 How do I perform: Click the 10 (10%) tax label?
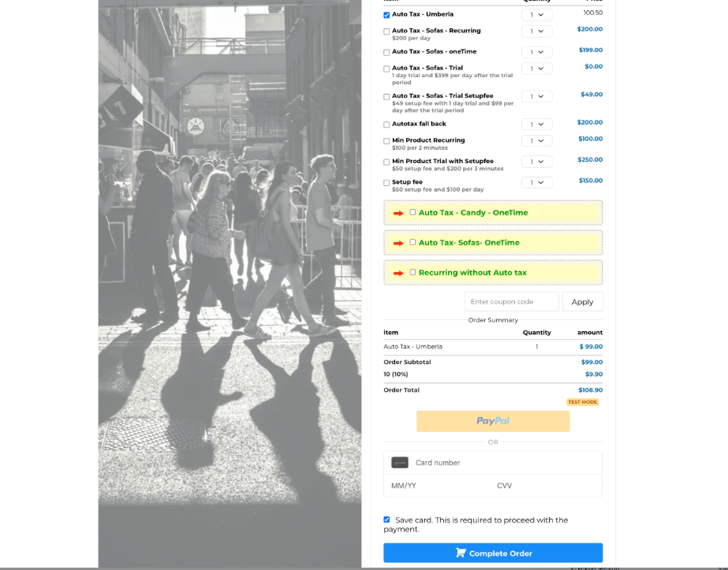396,374
